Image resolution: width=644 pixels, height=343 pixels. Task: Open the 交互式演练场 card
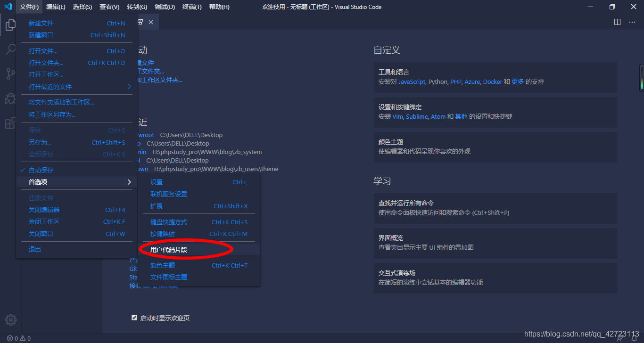click(495, 278)
